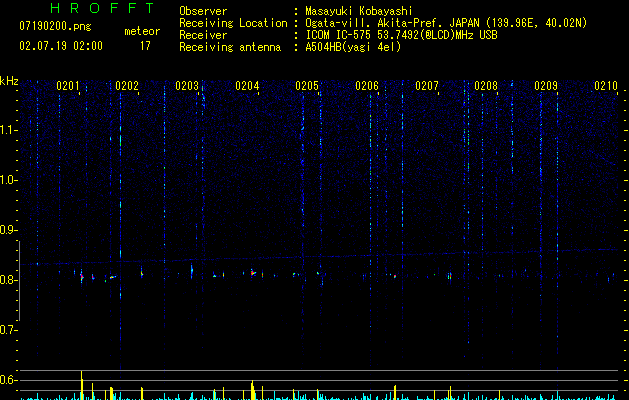Screen dimensions: 629x400
Task: Click the 0205 time marker
Action: [307, 86]
